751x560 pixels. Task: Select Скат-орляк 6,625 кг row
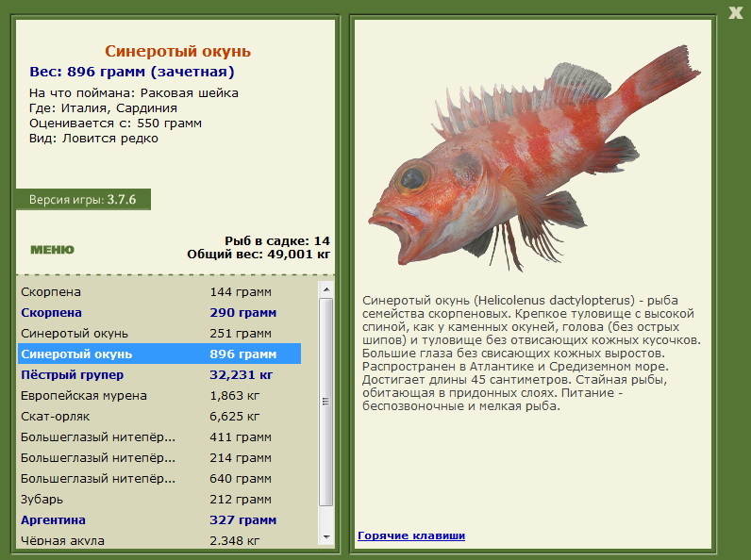click(x=159, y=417)
